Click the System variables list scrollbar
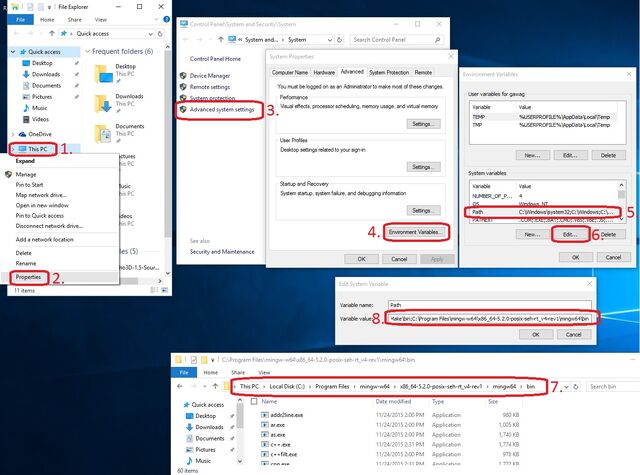Screen dimensions: 640x475 click(621, 201)
